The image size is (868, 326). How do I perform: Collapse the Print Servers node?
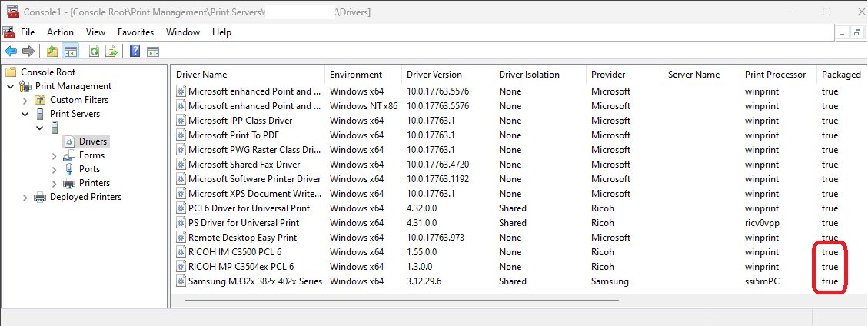pyautogui.click(x=25, y=114)
